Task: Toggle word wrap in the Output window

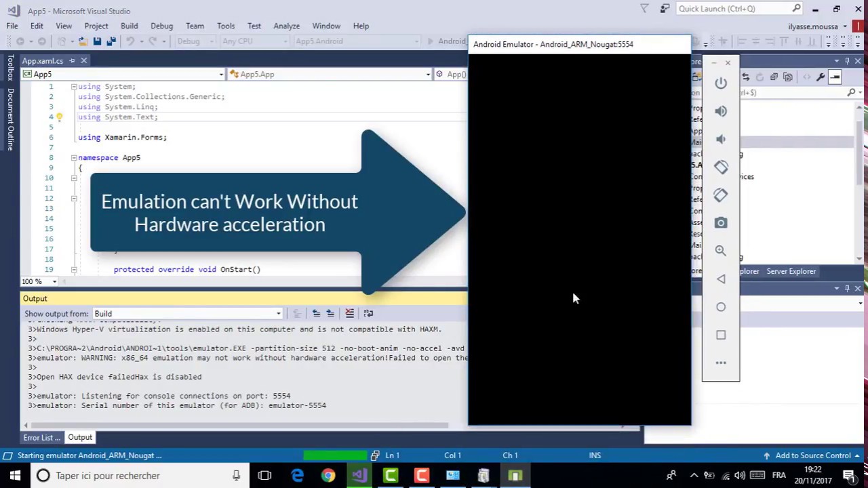Action: click(368, 313)
